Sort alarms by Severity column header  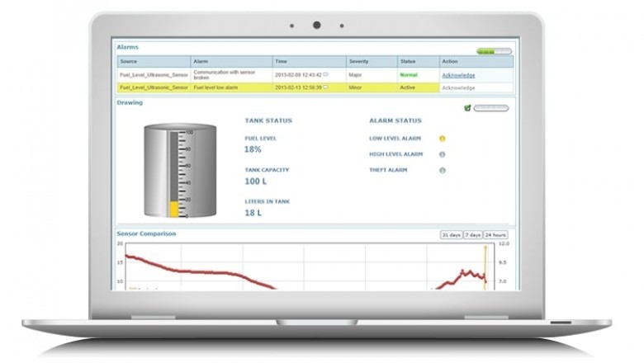359,61
